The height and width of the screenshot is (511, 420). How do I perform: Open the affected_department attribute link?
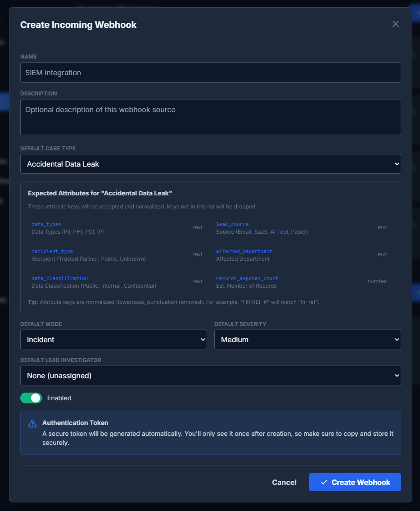tap(244, 251)
